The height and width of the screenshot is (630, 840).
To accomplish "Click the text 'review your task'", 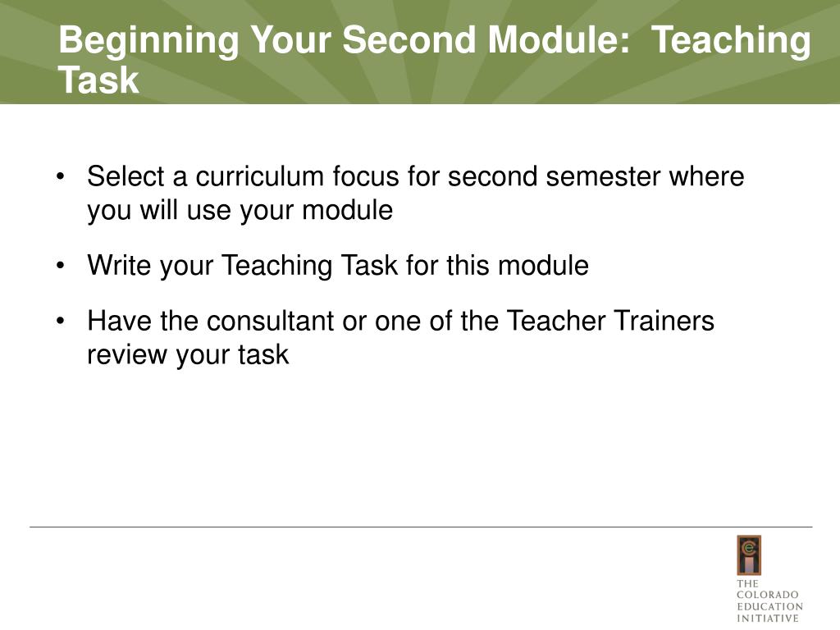I will pos(188,354).
